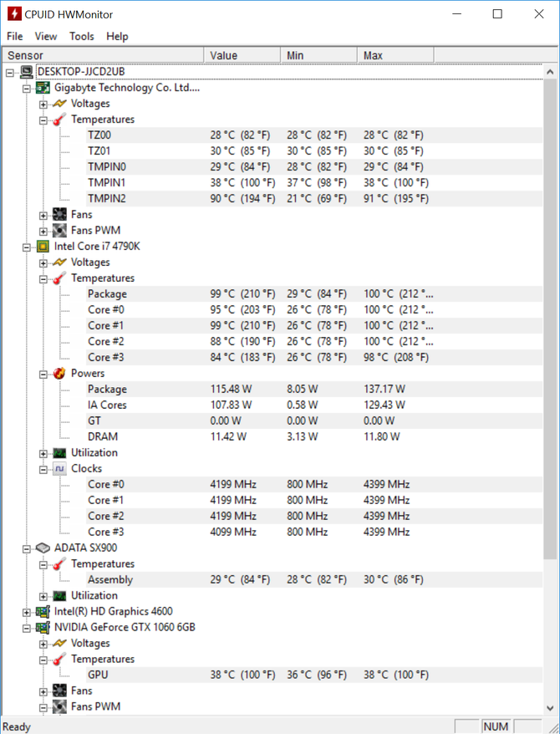Click the Powers flame icon

(x=59, y=373)
